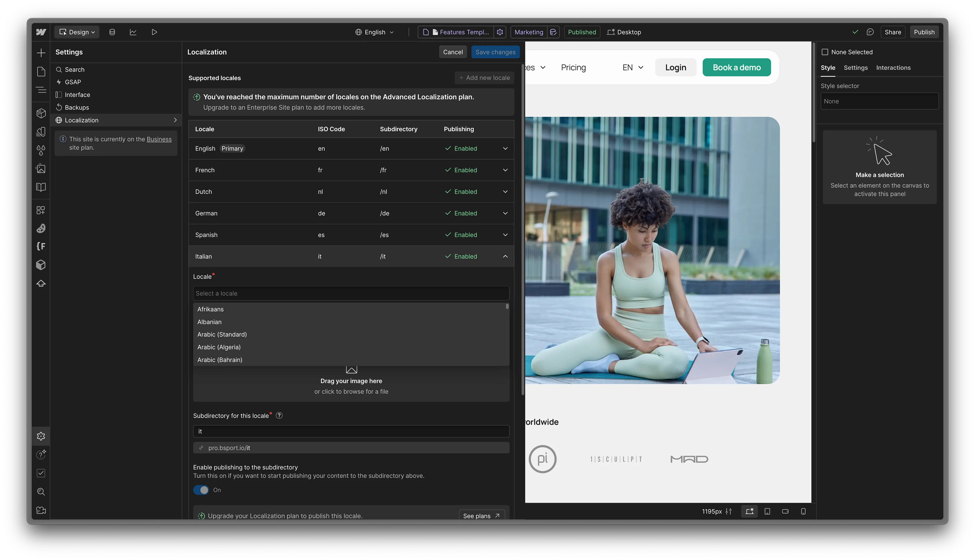Image resolution: width=975 pixels, height=560 pixels.
Task: Expand the English locale row chevron
Action: pyautogui.click(x=505, y=148)
